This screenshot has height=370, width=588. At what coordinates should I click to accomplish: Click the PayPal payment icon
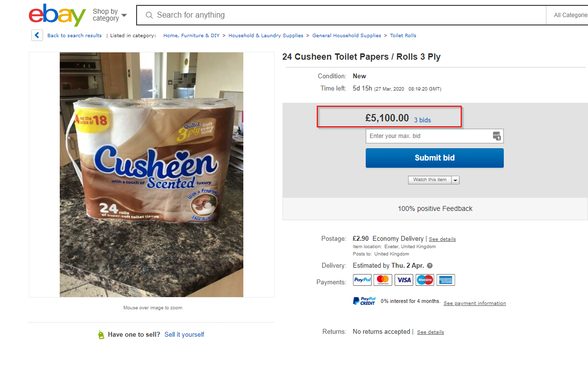point(362,280)
